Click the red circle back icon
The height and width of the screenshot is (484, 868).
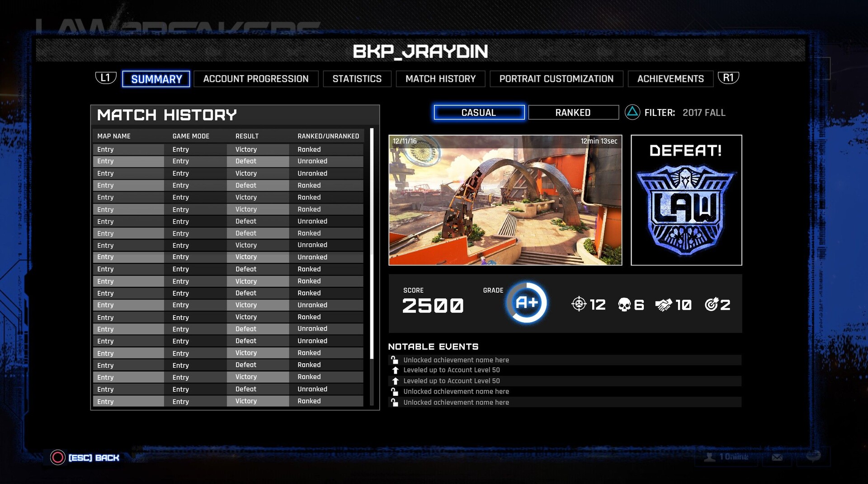(x=58, y=457)
